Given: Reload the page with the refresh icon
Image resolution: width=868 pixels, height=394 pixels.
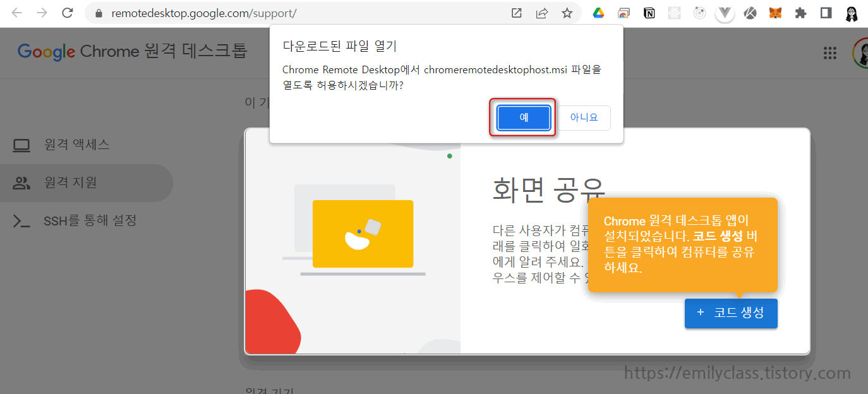Looking at the screenshot, I should coord(68,13).
